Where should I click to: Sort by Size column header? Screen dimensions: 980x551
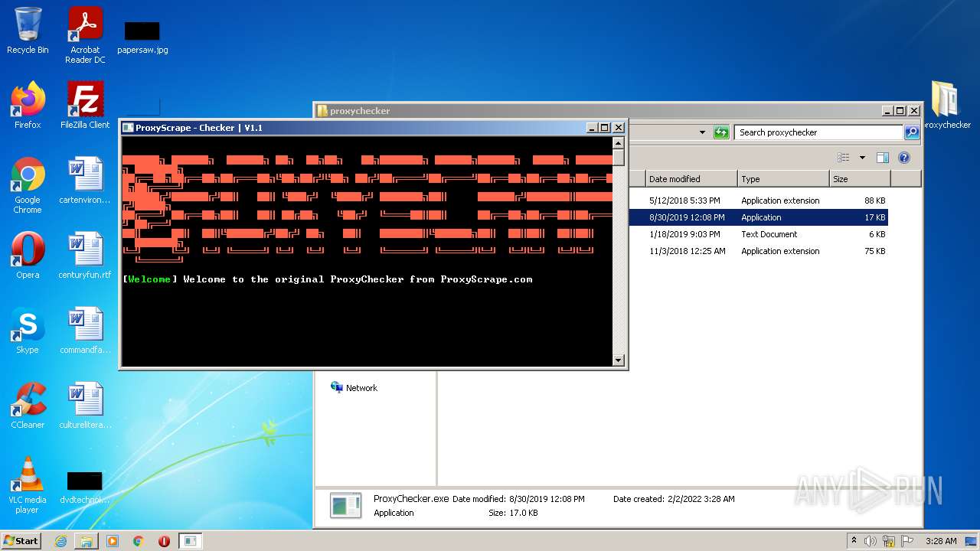click(860, 179)
